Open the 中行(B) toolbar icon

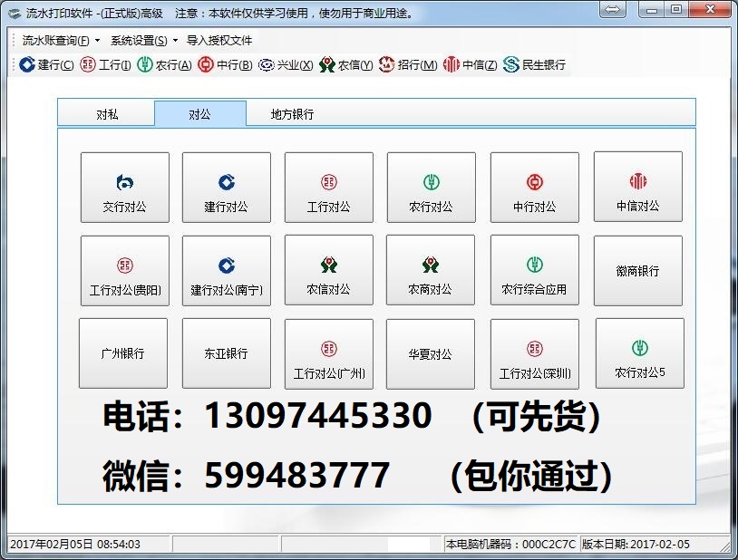click(x=205, y=64)
